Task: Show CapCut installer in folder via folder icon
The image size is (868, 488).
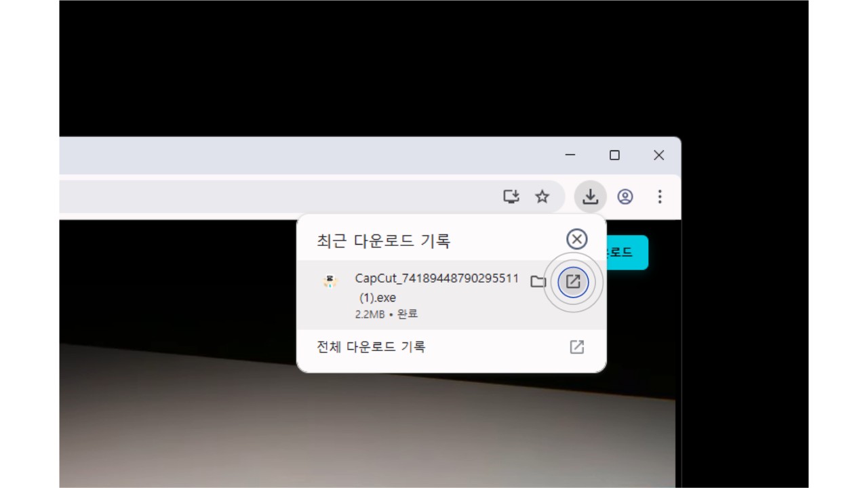Action: pyautogui.click(x=538, y=282)
